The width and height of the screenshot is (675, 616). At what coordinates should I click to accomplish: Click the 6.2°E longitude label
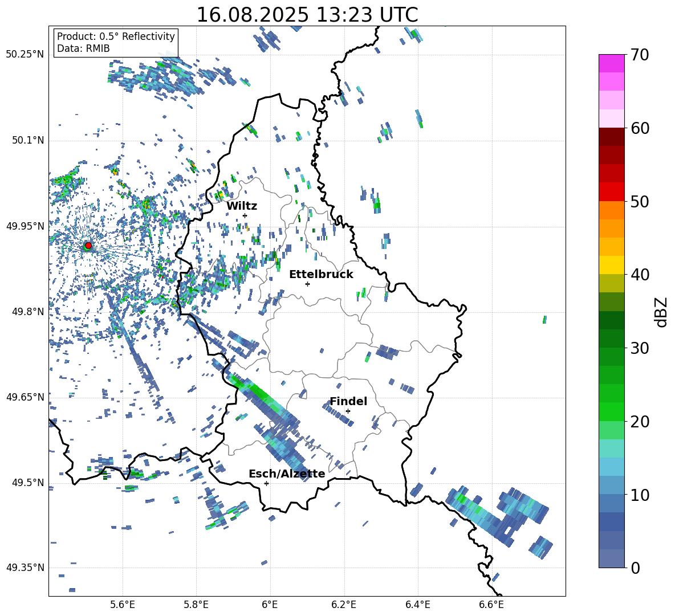click(x=344, y=605)
